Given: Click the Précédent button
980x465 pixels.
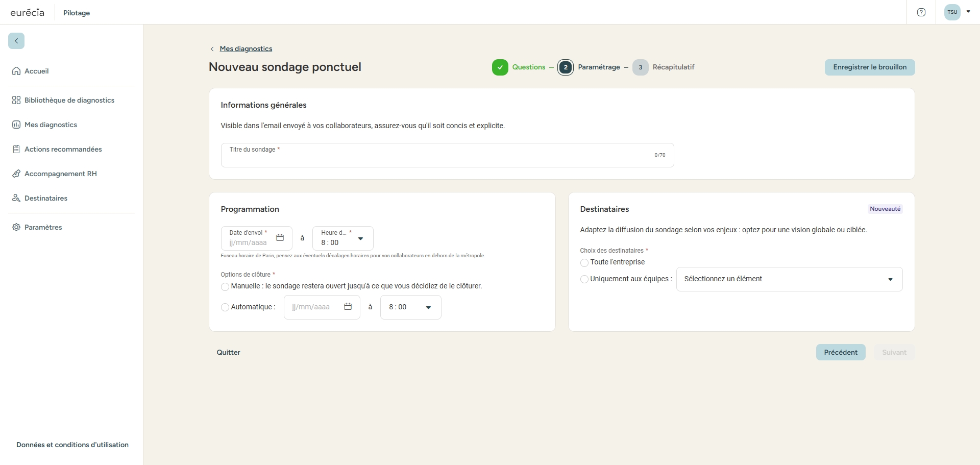Looking at the screenshot, I should (840, 353).
